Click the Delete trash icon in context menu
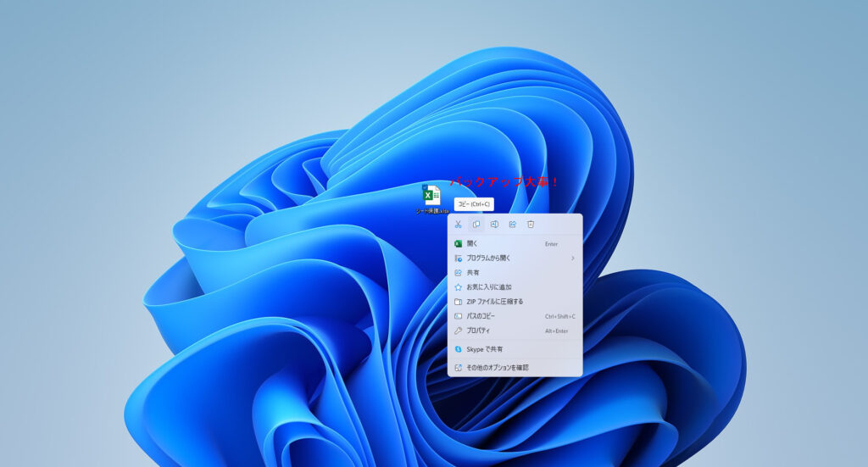Image resolution: width=868 pixels, height=467 pixels. coord(531,224)
